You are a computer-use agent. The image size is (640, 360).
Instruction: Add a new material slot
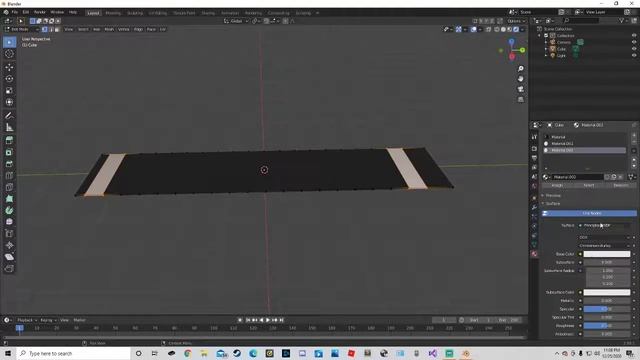[634, 135]
